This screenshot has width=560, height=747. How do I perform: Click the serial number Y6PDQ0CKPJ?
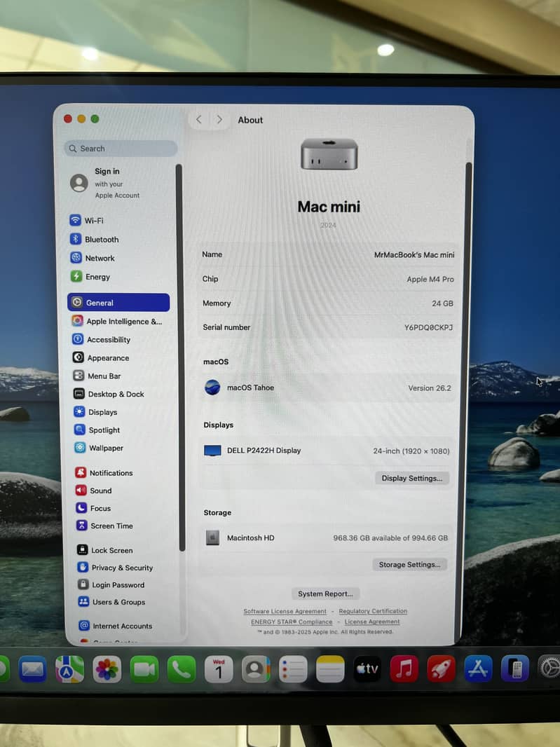click(428, 327)
